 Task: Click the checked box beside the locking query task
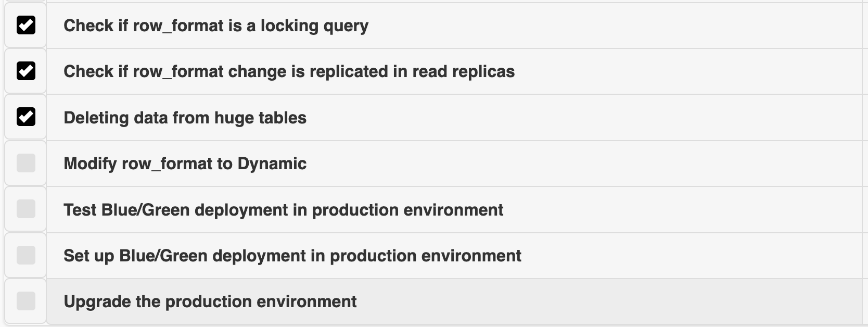point(26,25)
